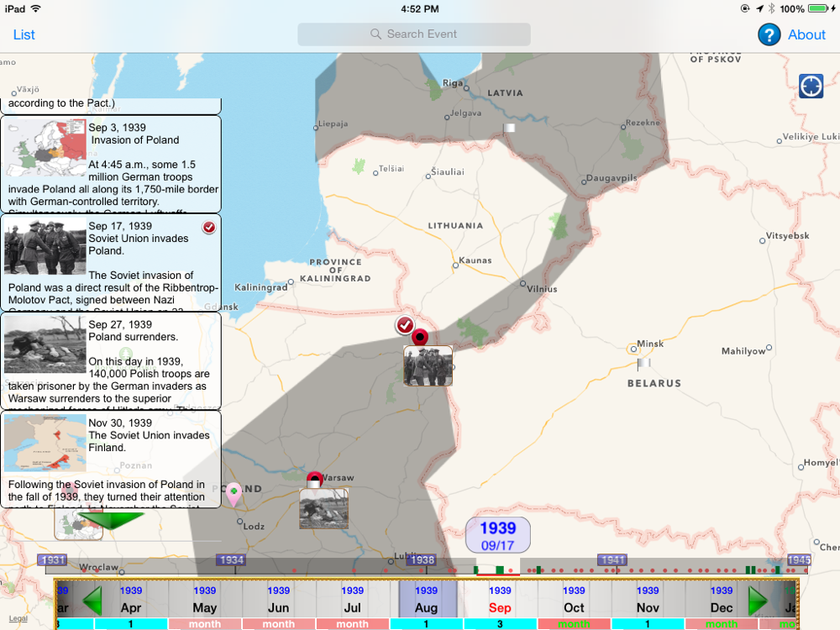Jump to the 1934 timeline marker
This screenshot has width=840, height=630.
[231, 559]
